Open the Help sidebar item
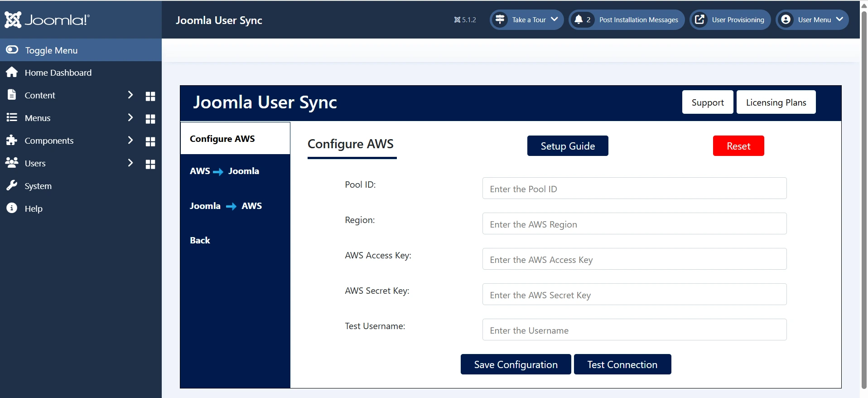The height and width of the screenshot is (398, 868). click(34, 209)
